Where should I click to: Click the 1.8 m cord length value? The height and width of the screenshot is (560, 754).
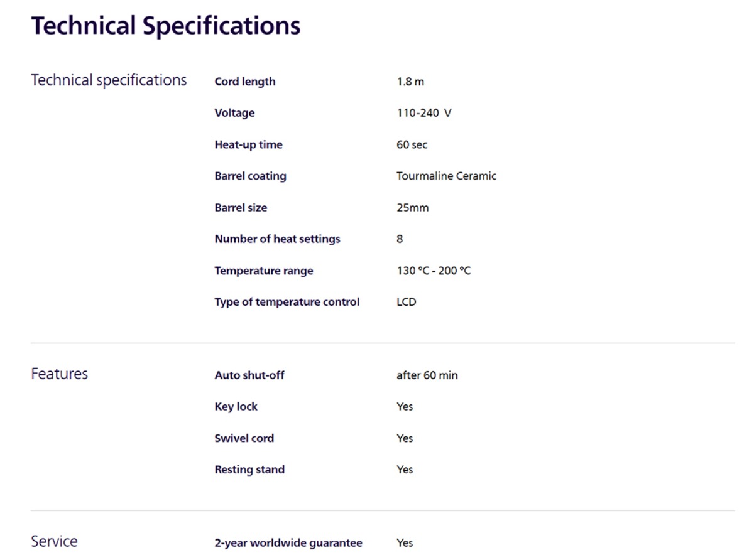[x=410, y=82]
